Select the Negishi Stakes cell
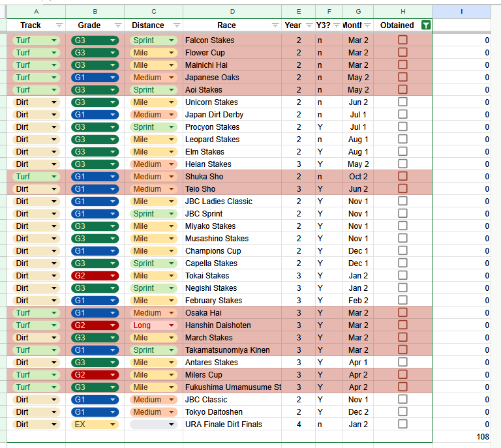501x448 pixels. coord(232,288)
